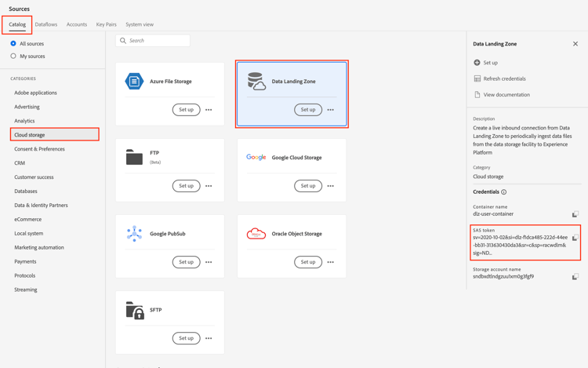This screenshot has height=368, width=588.
Task: Copy the SAS token value
Action: coord(575,238)
